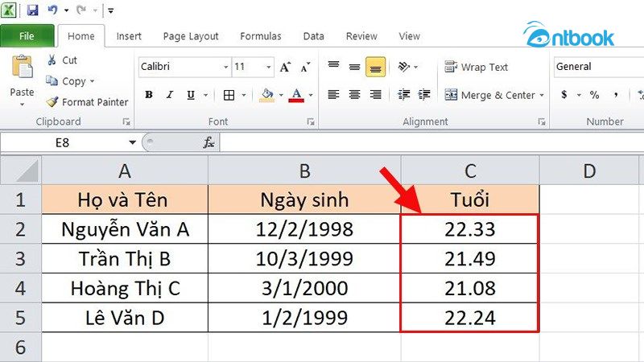
Task: Click the Insert Function fx button
Action: tap(208, 143)
